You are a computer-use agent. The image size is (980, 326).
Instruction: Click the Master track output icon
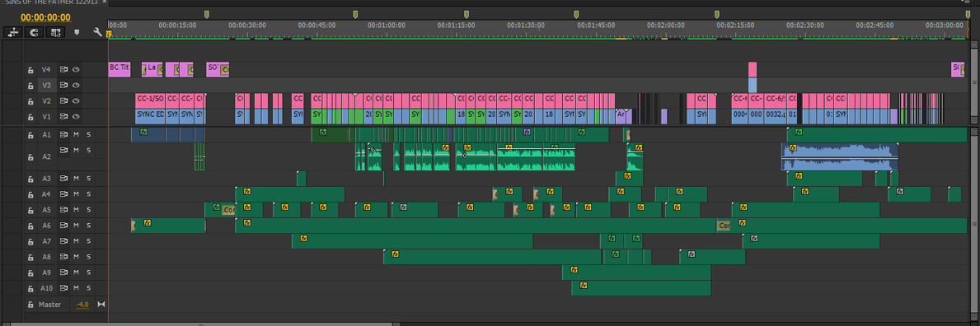click(x=101, y=304)
